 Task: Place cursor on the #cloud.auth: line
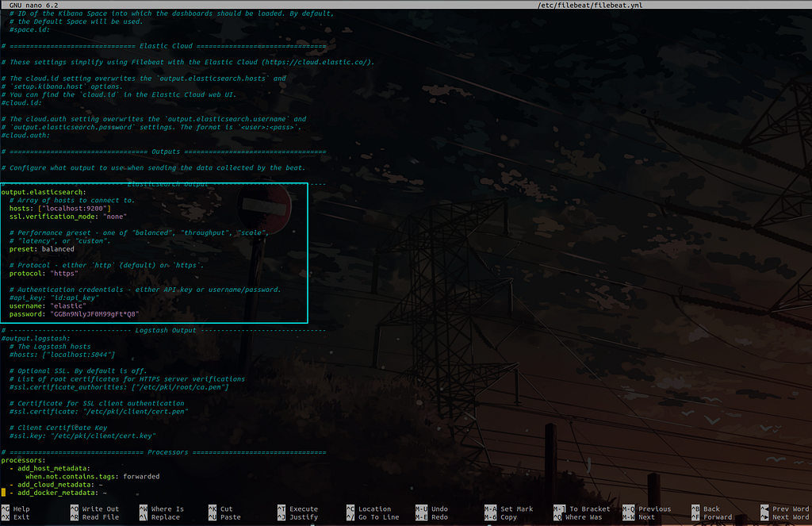[25, 135]
